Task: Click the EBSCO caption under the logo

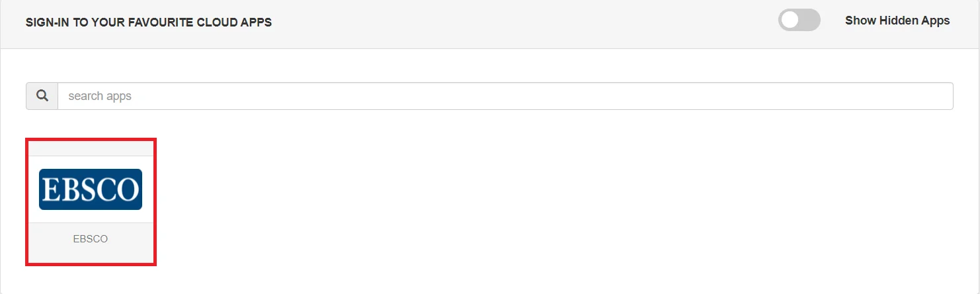Action: [x=91, y=239]
